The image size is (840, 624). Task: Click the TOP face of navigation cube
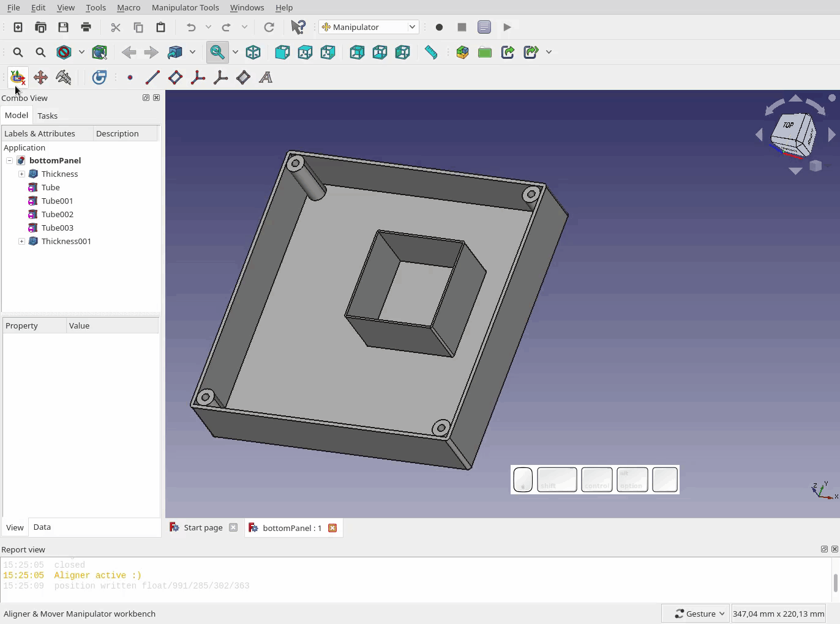789,125
